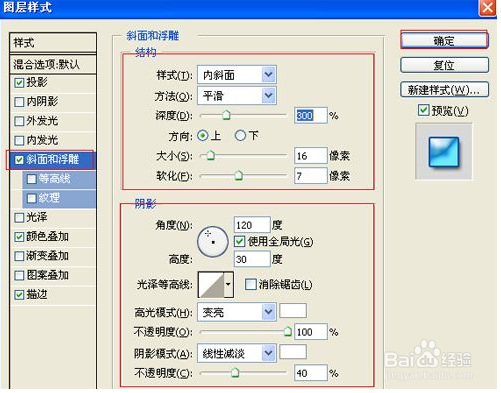Enable the 内阴影 inner shadow checkbox
Image resolution: width=501 pixels, height=393 pixels.
click(19, 102)
